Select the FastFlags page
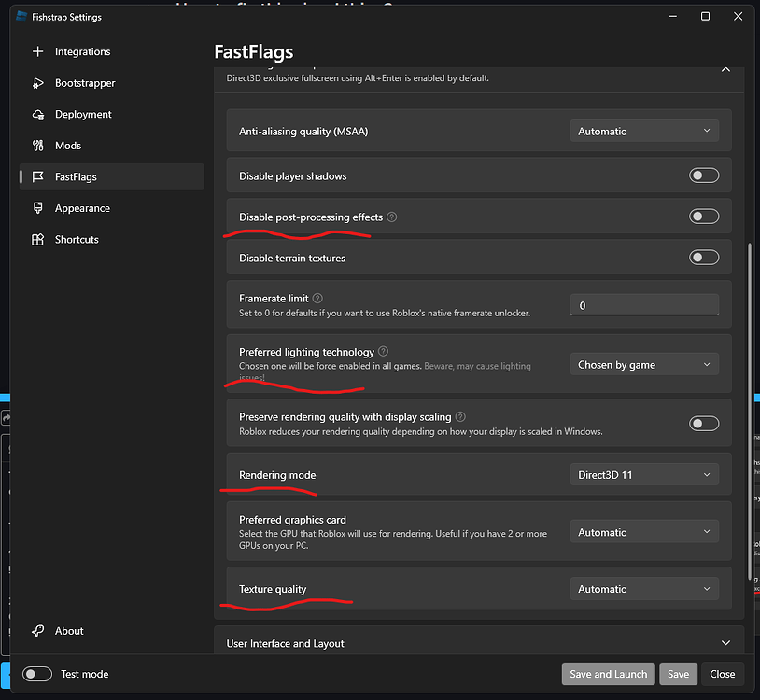This screenshot has height=700, width=760. tap(111, 176)
